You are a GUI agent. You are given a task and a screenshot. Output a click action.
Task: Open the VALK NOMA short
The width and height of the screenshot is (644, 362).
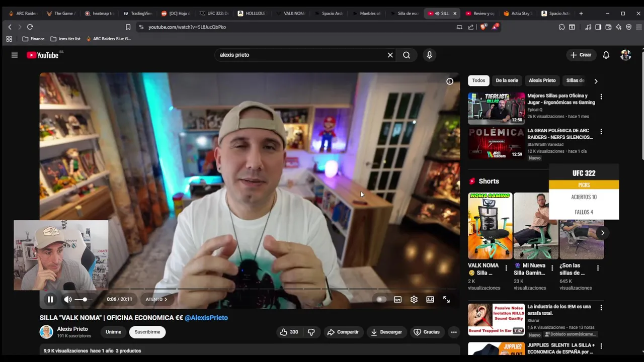point(490,226)
